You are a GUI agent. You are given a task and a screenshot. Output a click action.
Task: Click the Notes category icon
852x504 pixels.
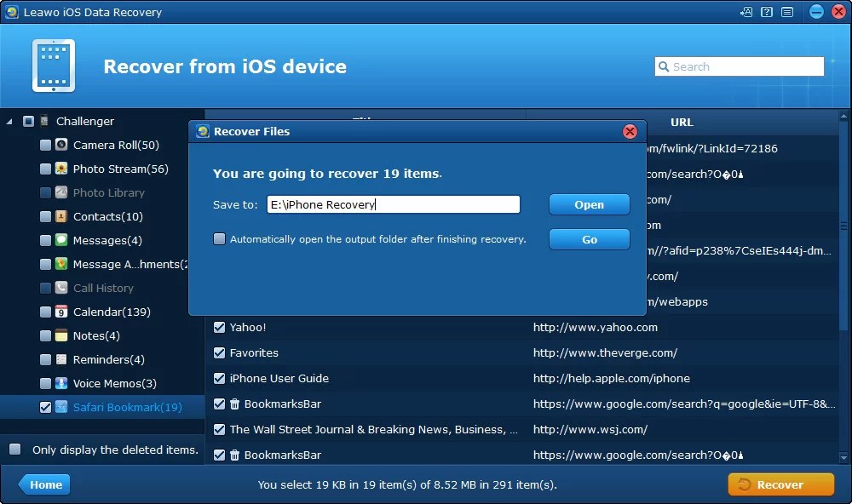[61, 335]
